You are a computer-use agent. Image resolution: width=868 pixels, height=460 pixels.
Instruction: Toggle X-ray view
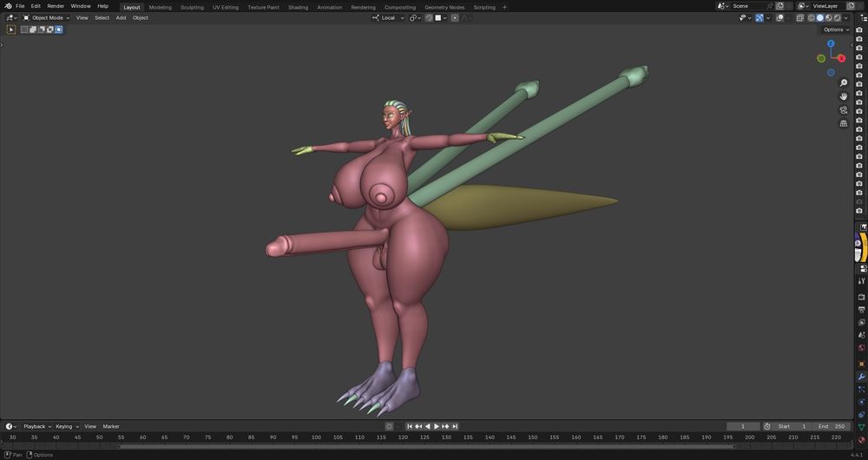point(800,17)
